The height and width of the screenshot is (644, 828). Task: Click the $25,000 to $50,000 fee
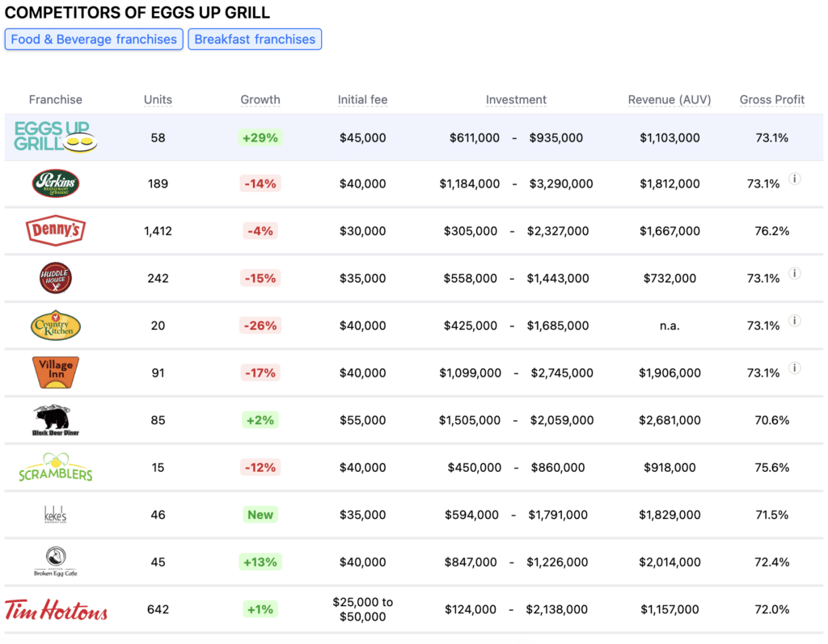[363, 609]
